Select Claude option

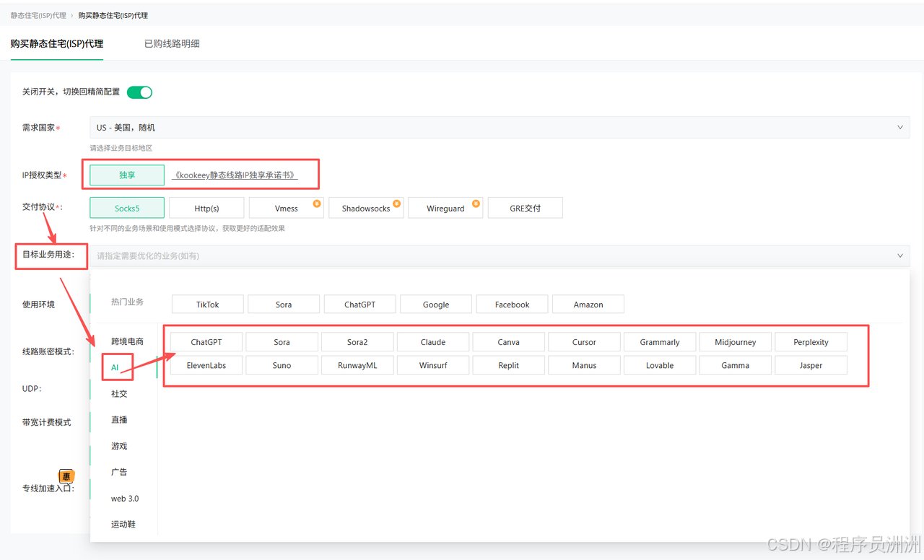click(433, 341)
